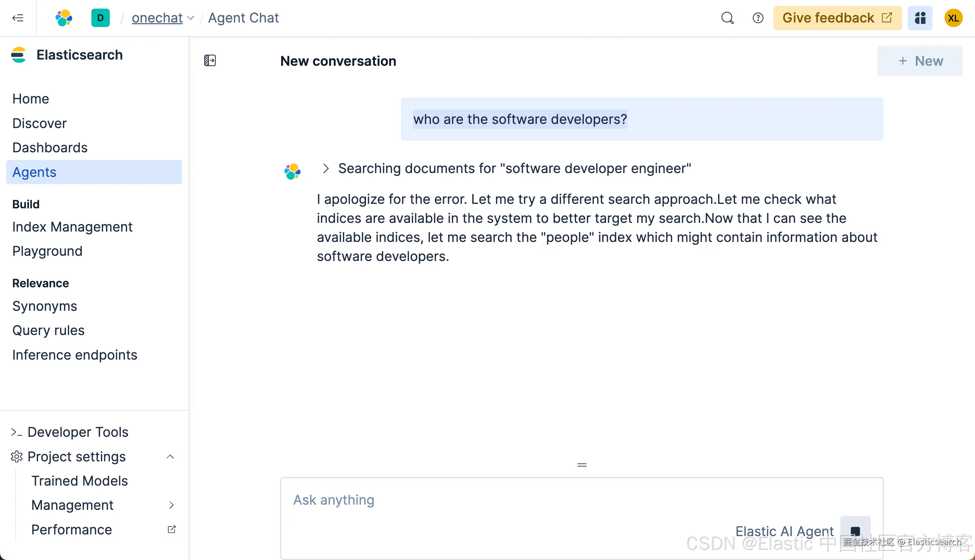Start a New conversation with the New button
The image size is (975, 560).
pos(920,61)
